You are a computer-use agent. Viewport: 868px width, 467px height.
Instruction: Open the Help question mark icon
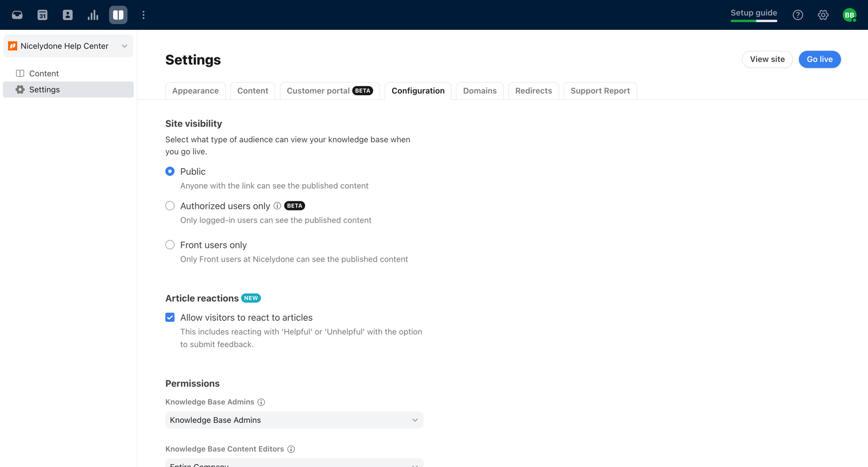click(x=798, y=15)
